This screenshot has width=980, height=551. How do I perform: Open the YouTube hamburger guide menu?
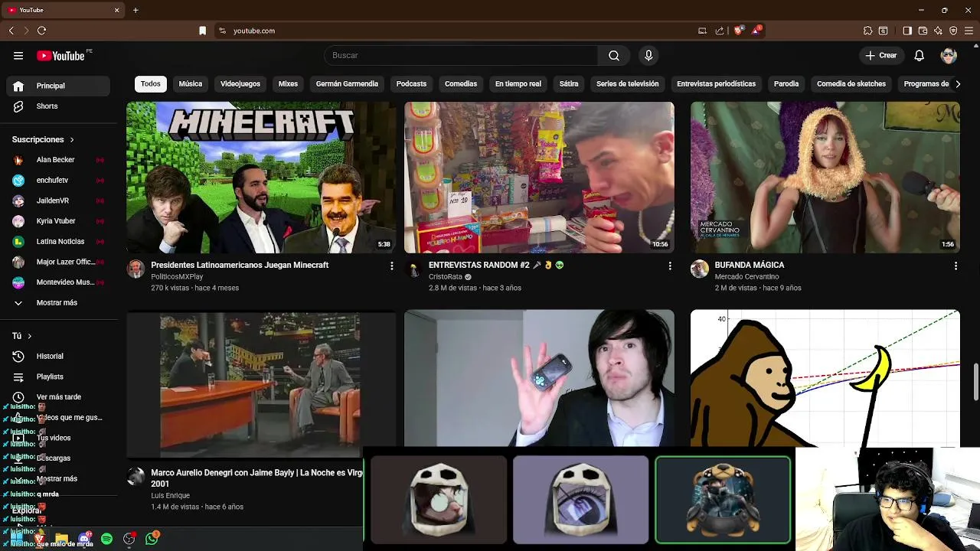[x=18, y=55]
